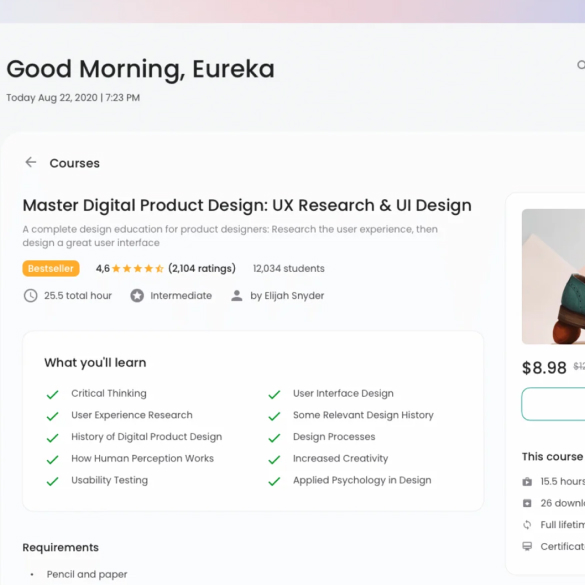Click the by Elijah Snyder author link
Viewport: 585px width, 585px height.
coord(287,296)
